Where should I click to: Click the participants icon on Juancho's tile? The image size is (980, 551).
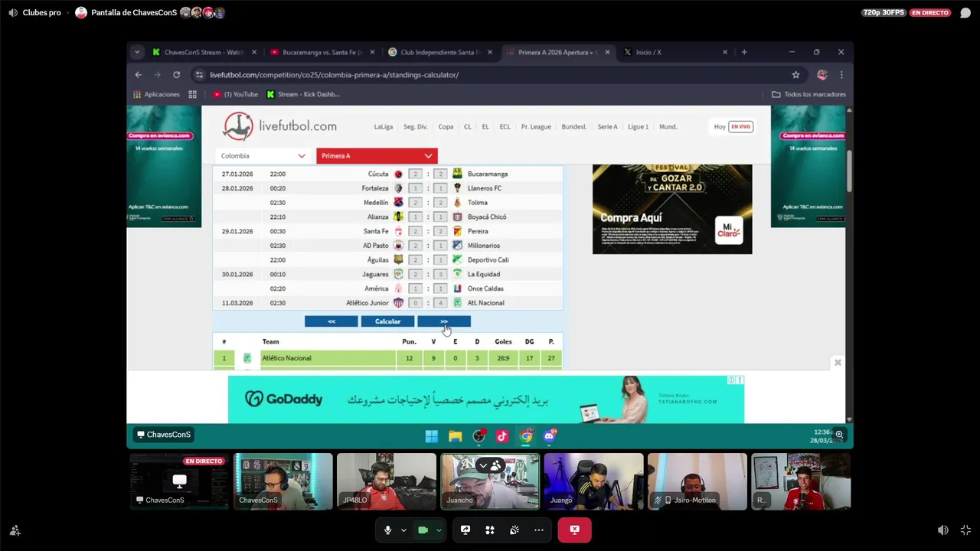(496, 465)
